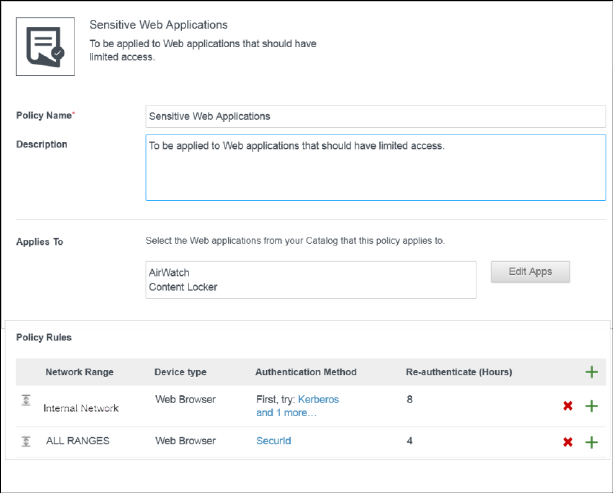Screen dimensions: 613x493
Task: Click the Authentication Method column header
Action: (x=306, y=372)
